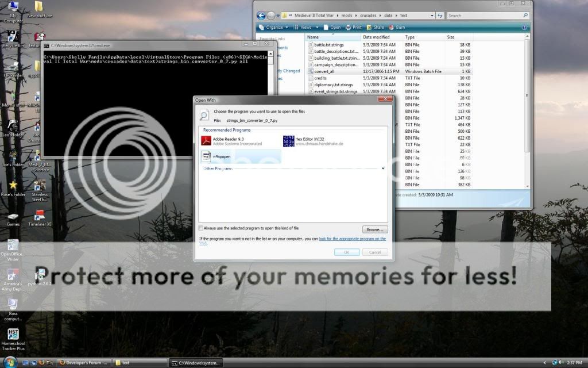Click the Explorer search input field
Screen dimensions: 588x368
click(x=486, y=16)
